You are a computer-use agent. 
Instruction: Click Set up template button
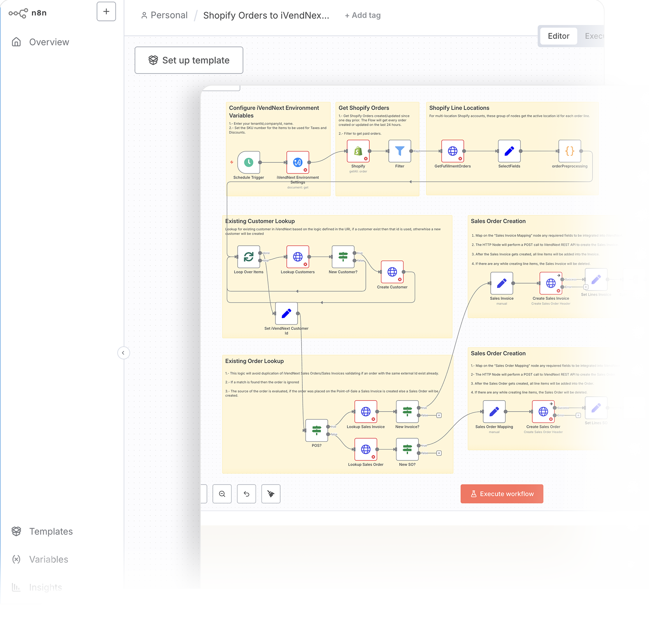pyautogui.click(x=189, y=60)
